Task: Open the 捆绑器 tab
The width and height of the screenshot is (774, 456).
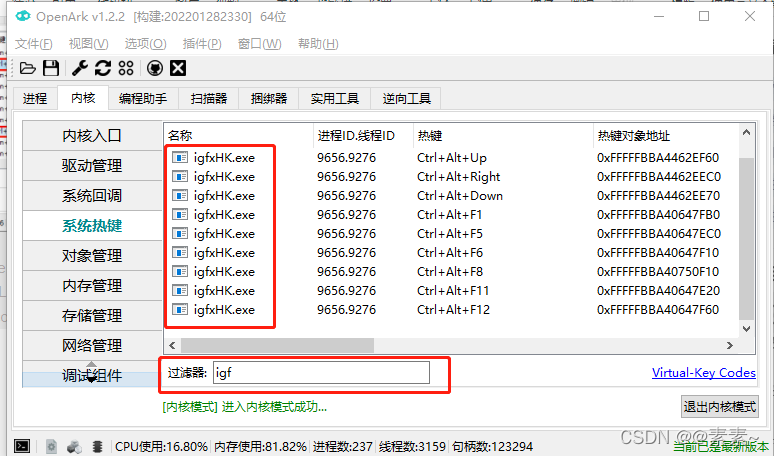Action: [x=269, y=98]
